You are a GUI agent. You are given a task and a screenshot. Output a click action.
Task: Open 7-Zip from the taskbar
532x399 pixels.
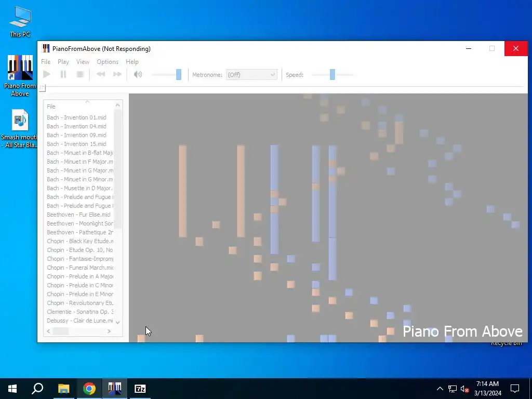[x=140, y=389]
